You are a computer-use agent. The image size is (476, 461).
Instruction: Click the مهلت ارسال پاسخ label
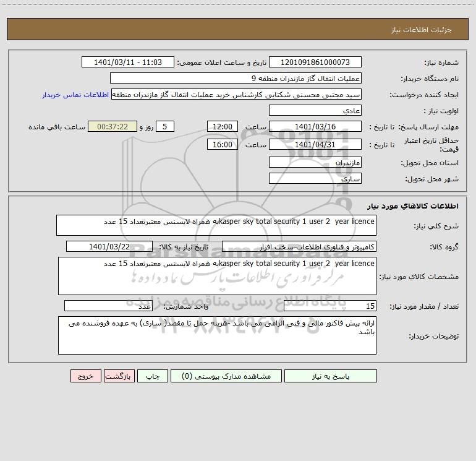428,127
